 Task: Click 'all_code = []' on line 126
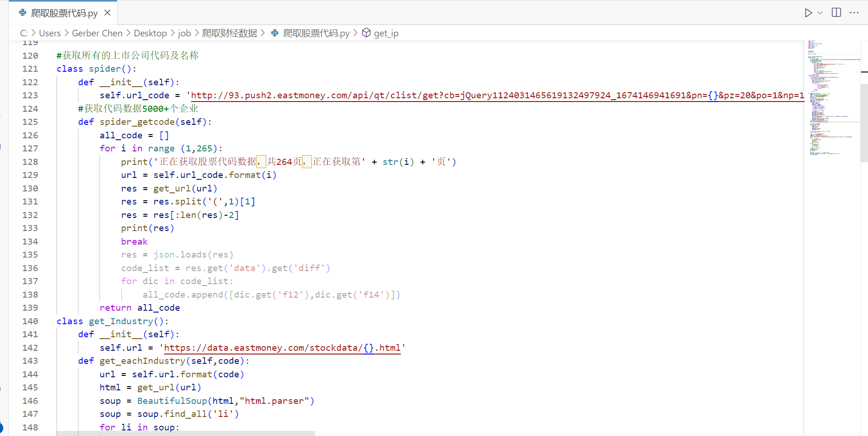(x=134, y=135)
